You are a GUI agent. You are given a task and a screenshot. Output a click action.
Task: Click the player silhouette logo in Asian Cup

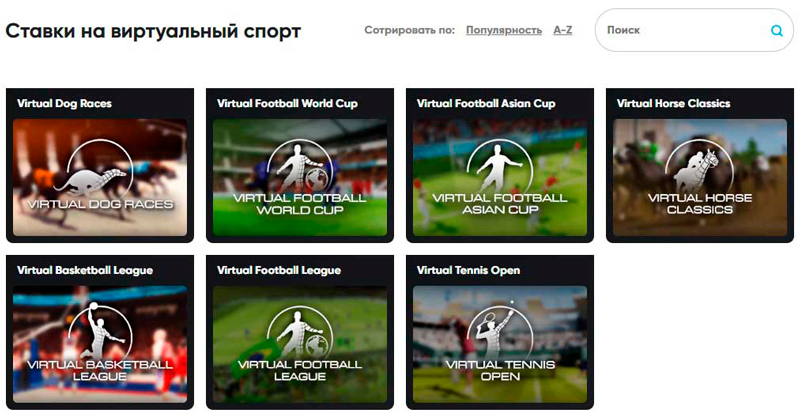(x=500, y=166)
